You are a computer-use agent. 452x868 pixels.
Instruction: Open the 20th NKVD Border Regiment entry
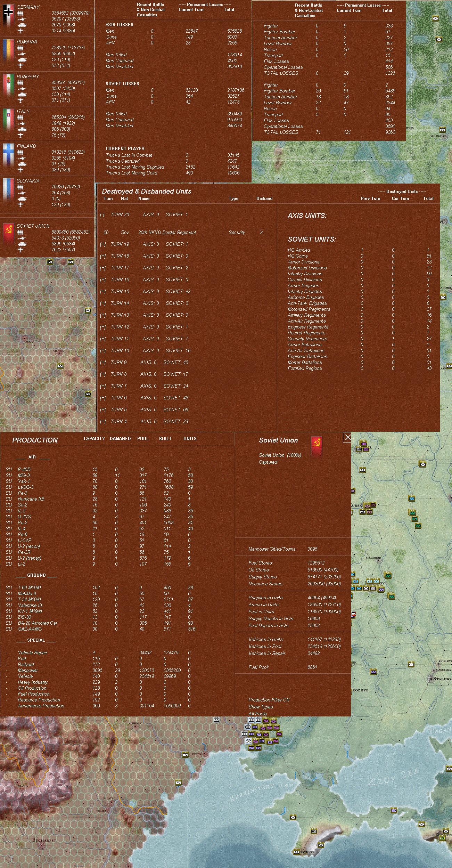pyautogui.click(x=167, y=233)
